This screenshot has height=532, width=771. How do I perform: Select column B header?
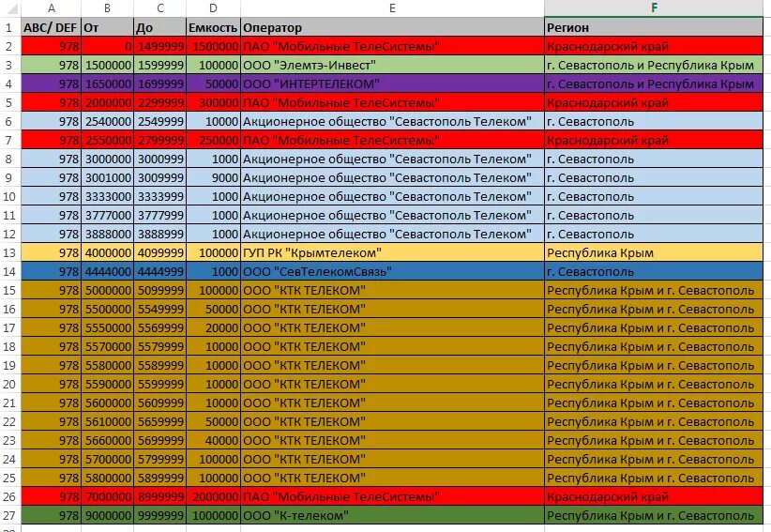point(107,8)
